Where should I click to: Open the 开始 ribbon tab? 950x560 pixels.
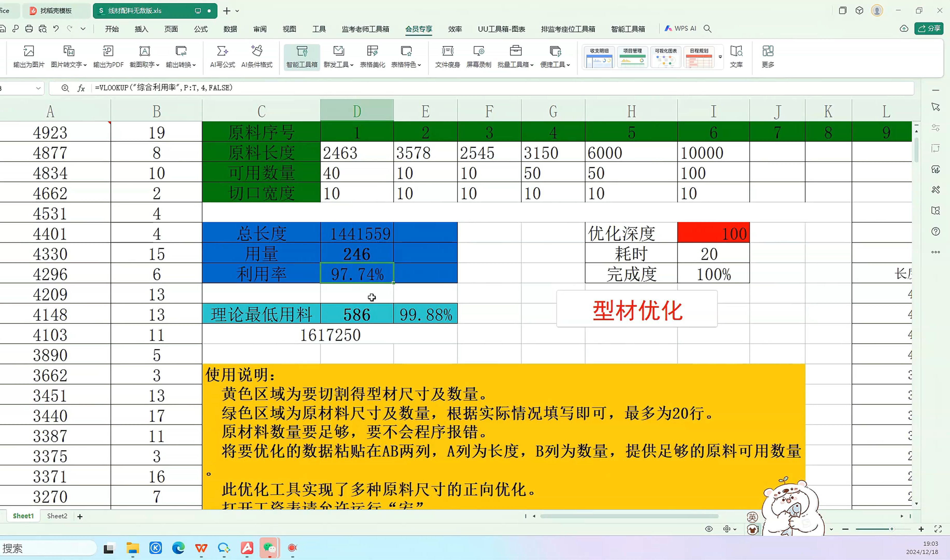click(x=112, y=29)
